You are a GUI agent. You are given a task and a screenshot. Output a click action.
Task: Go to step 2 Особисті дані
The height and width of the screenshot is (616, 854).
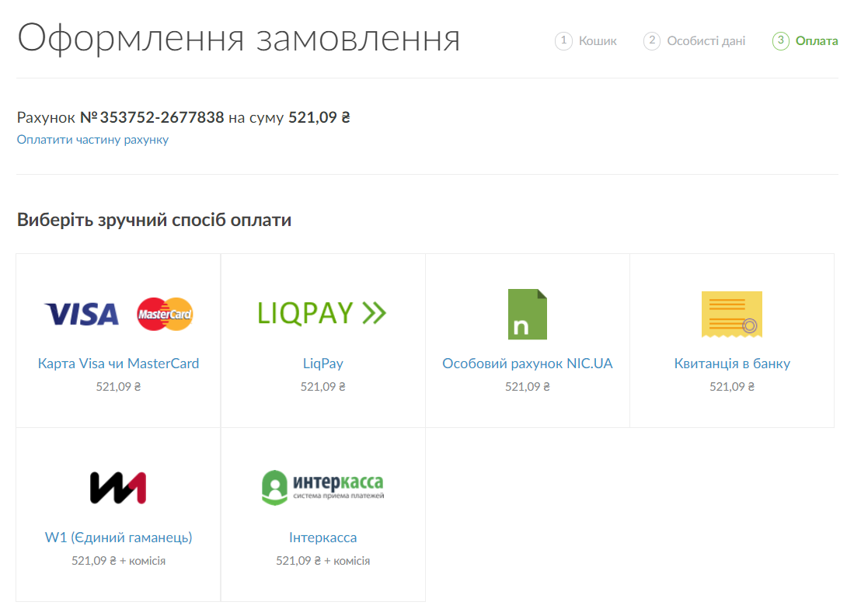point(706,41)
